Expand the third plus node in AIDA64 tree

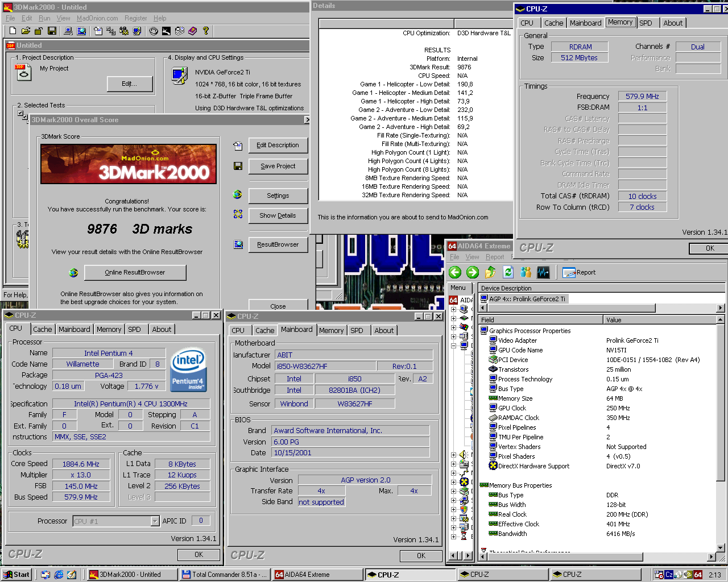pyautogui.click(x=453, y=328)
